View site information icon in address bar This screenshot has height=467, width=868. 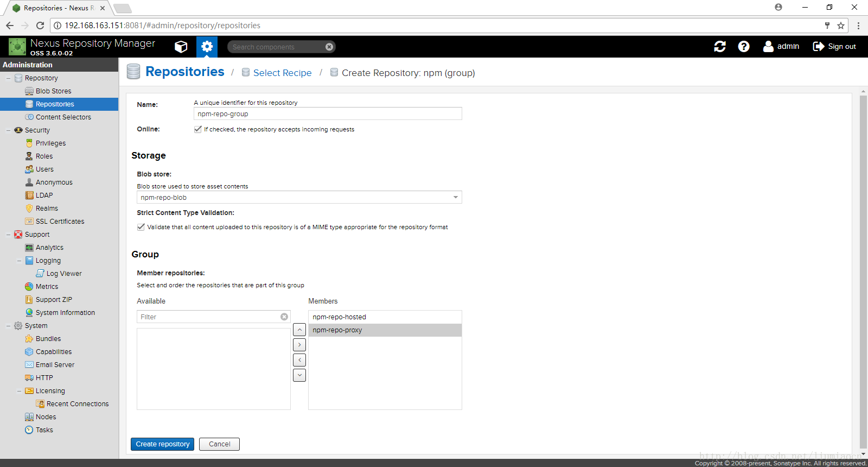(x=58, y=26)
